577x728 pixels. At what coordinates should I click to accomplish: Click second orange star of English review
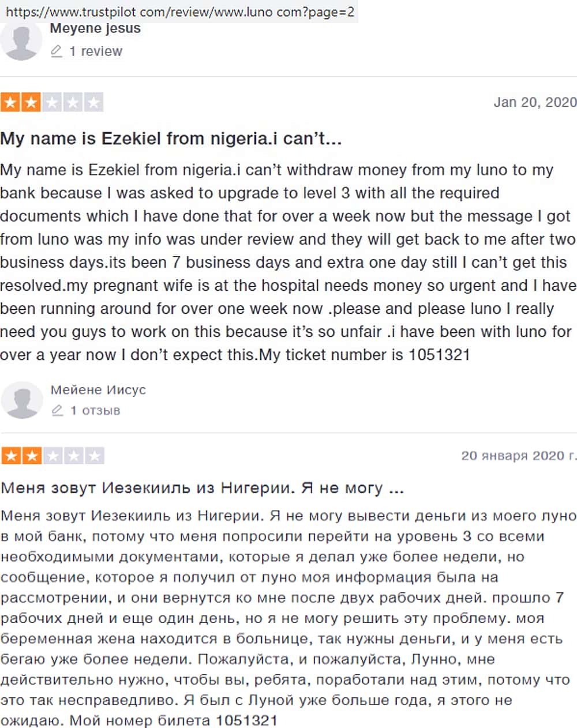[31, 103]
